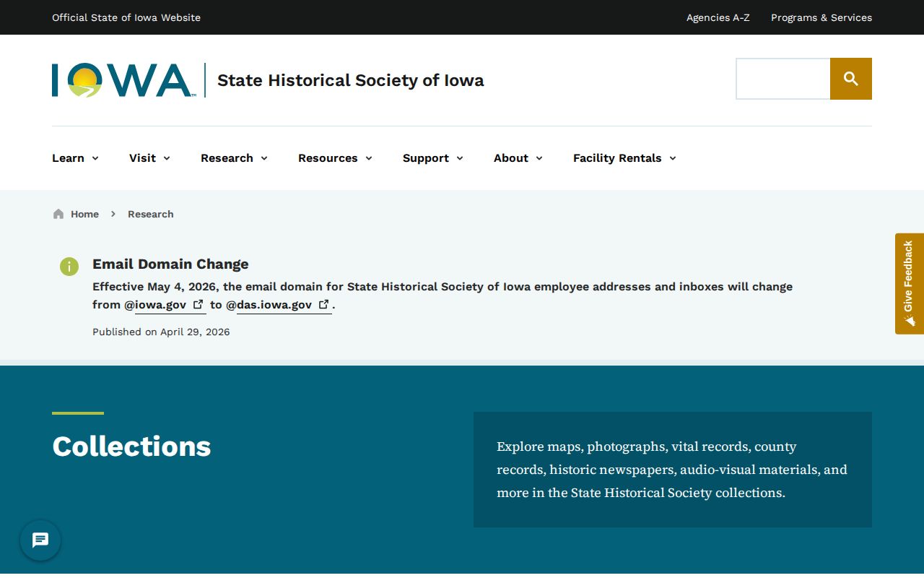Expand the Resources menu chevron
This screenshot has width=924, height=578.
click(369, 158)
